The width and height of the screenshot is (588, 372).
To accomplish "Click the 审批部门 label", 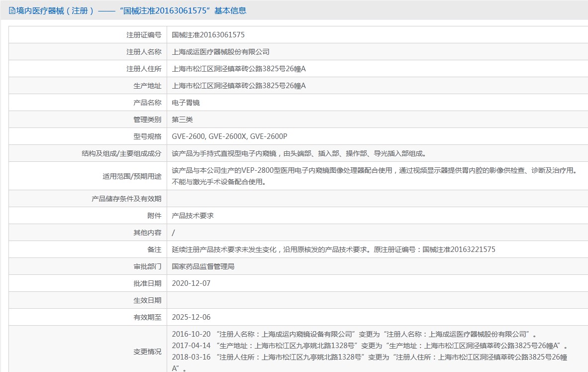I will [147, 266].
